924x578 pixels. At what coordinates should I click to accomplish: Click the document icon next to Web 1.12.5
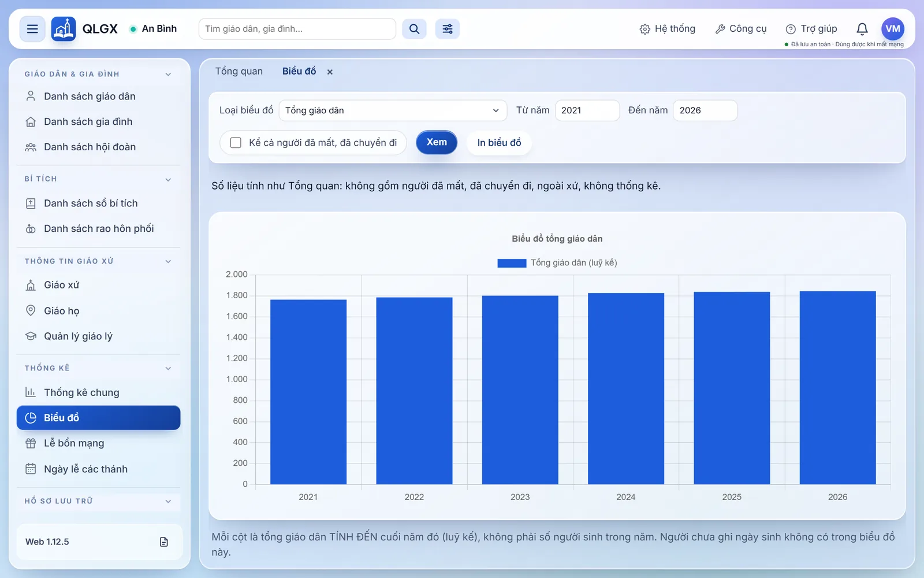coord(164,542)
